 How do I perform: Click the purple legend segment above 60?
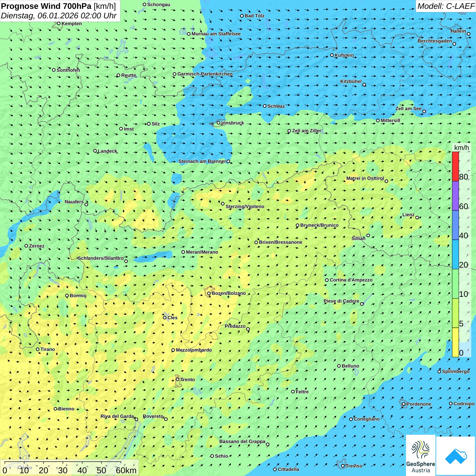pyautogui.click(x=455, y=196)
